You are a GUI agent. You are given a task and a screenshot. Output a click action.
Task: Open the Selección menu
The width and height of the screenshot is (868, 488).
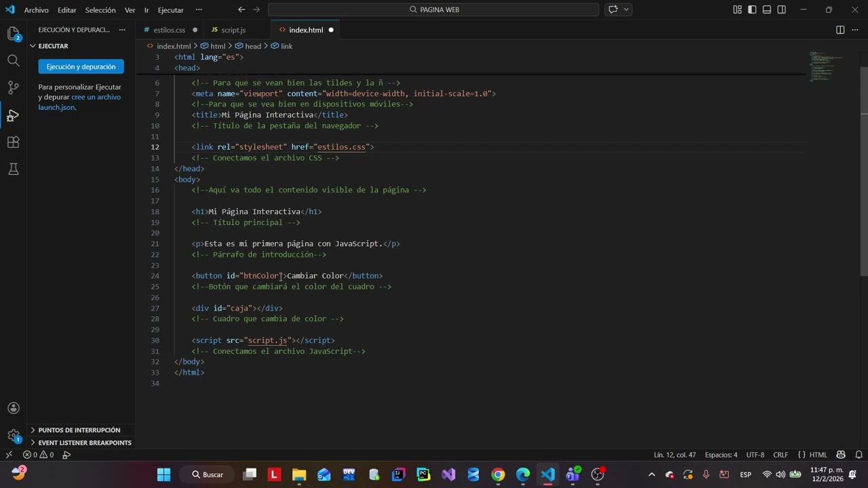[x=100, y=10]
